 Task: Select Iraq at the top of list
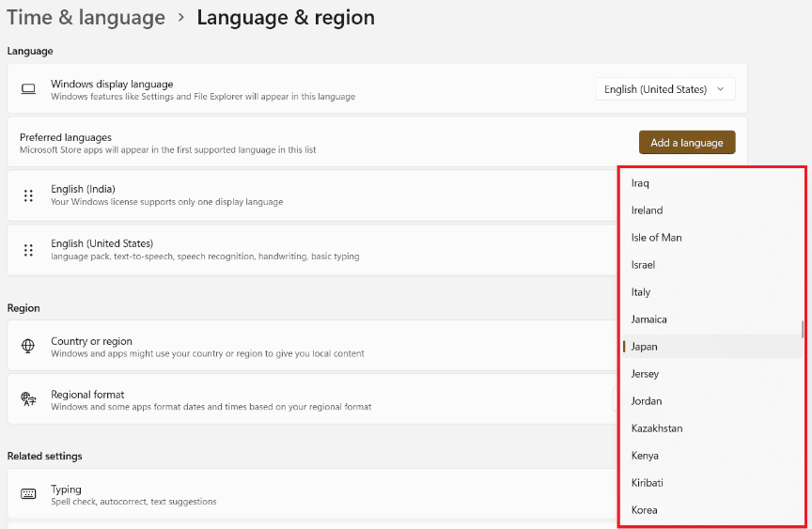point(640,183)
